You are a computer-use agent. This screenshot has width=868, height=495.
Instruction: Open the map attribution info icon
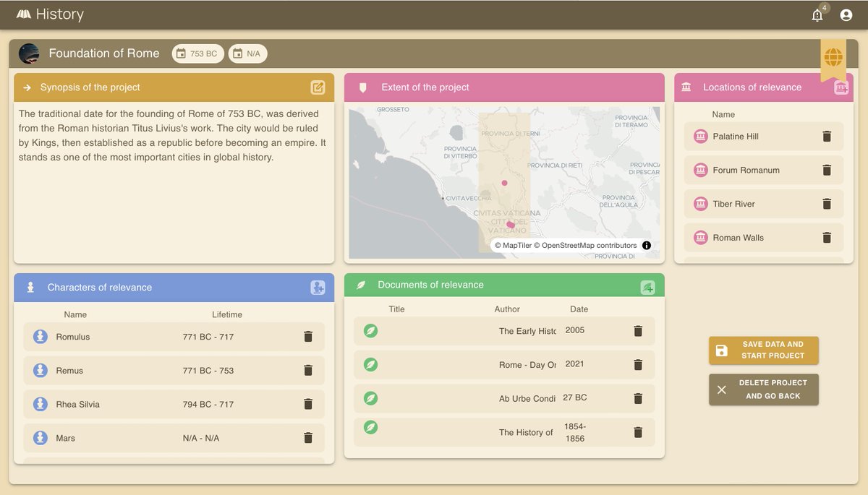coord(646,245)
